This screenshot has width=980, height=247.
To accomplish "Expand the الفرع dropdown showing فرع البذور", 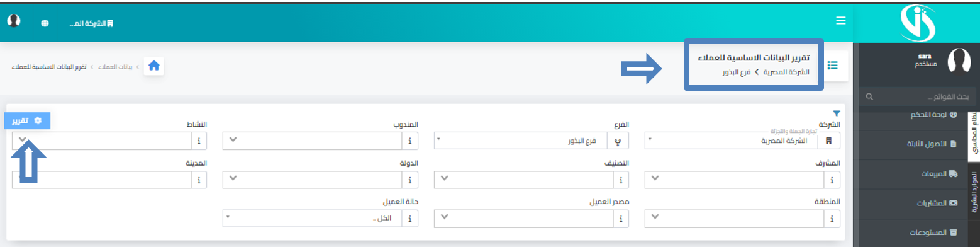I will 521,141.
